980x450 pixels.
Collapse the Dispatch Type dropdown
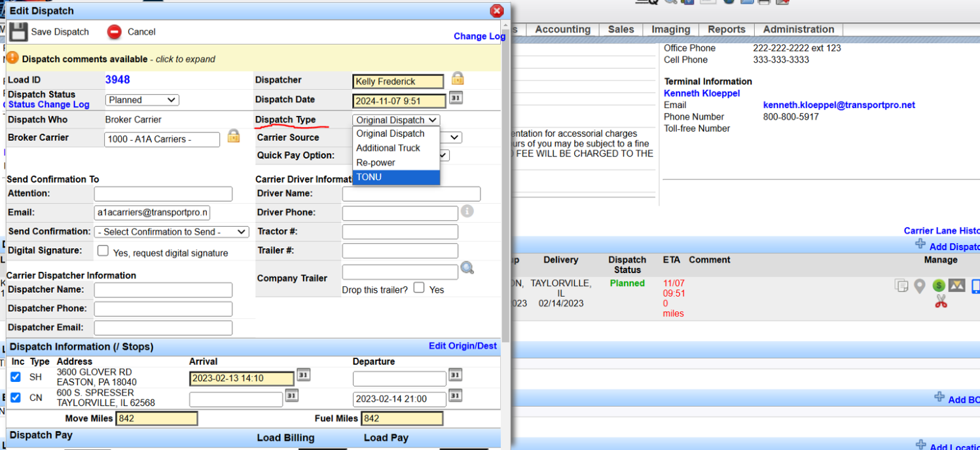[x=396, y=120]
